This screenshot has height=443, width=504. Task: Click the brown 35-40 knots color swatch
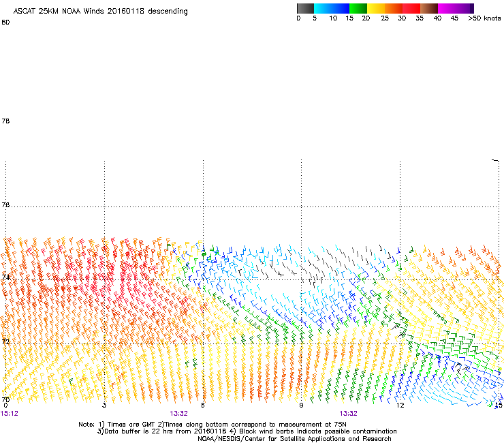pyautogui.click(x=429, y=8)
